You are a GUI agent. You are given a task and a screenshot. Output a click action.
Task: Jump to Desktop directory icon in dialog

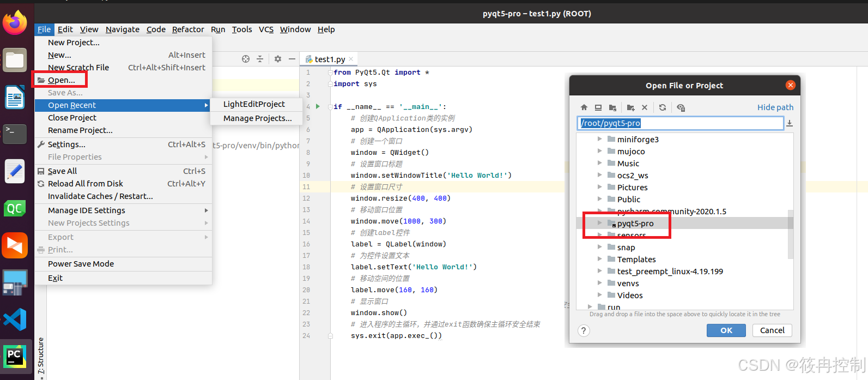click(x=598, y=107)
